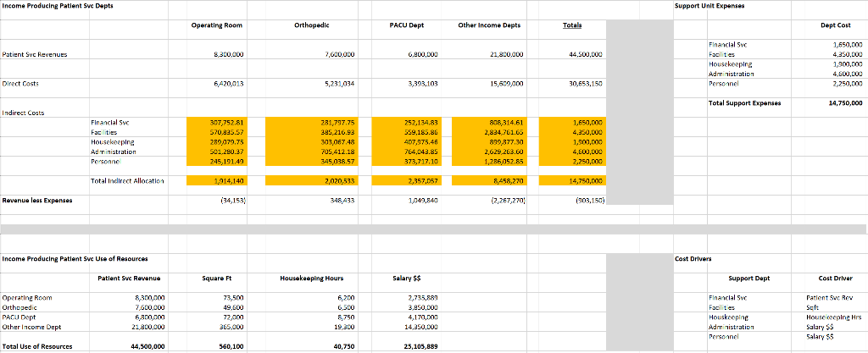Click PACU direct cost 3,393,103
The width and height of the screenshot is (868, 353).
tap(422, 84)
